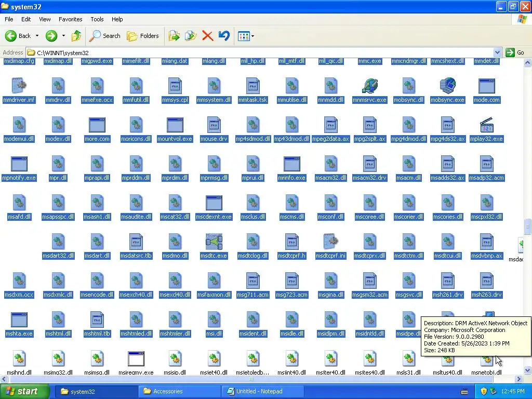The width and height of the screenshot is (532, 399).
Task: Click the Move To toolbar icon
Action: [174, 36]
